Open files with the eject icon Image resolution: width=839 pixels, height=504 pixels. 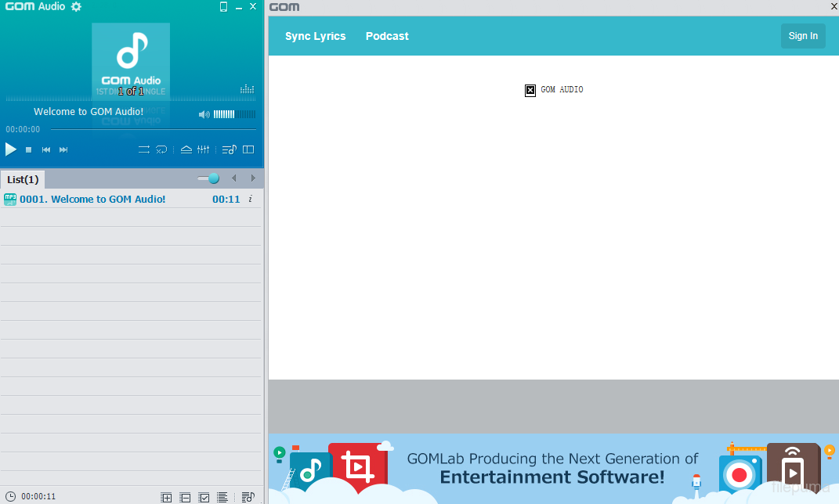[x=186, y=149]
